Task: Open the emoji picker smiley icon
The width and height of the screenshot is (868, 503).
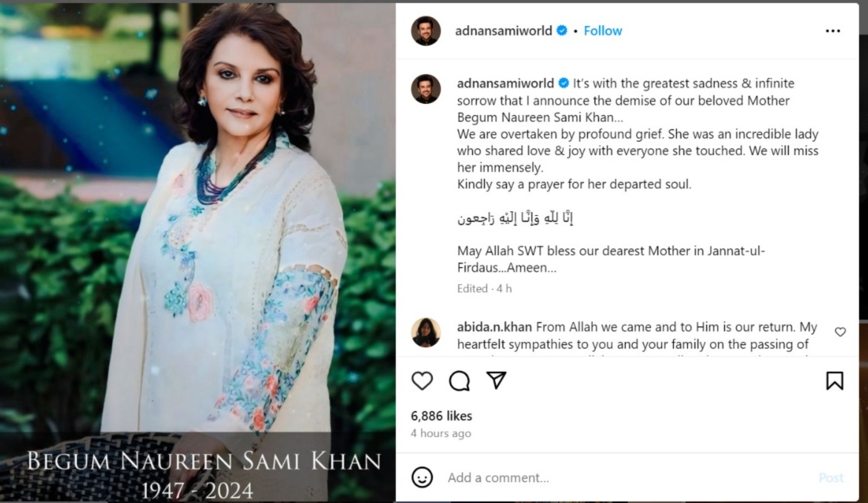Action: (x=422, y=477)
